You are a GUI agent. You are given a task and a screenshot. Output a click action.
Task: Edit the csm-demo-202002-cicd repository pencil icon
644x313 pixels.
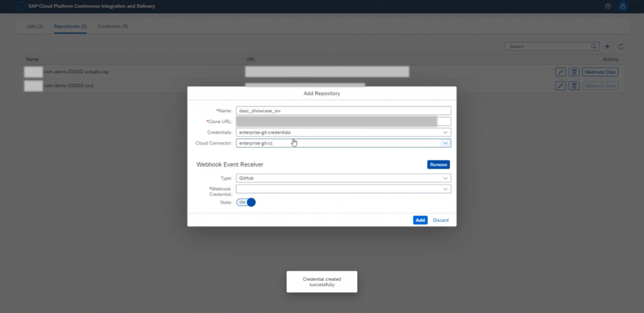(560, 86)
